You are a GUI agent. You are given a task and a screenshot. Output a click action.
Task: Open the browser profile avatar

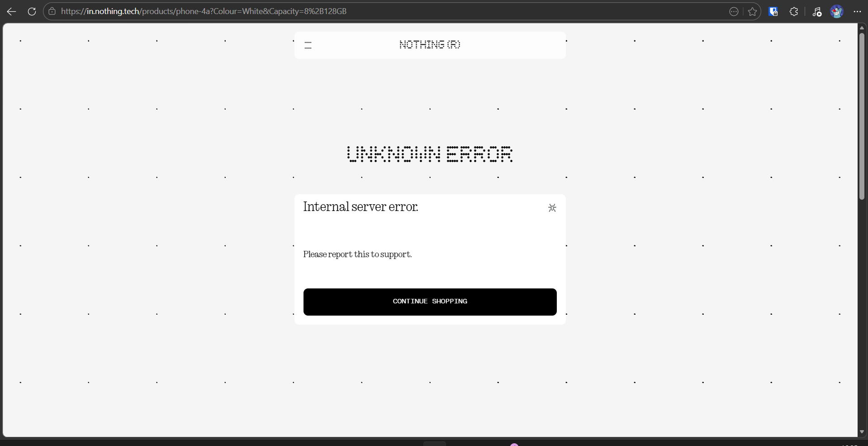(x=836, y=12)
